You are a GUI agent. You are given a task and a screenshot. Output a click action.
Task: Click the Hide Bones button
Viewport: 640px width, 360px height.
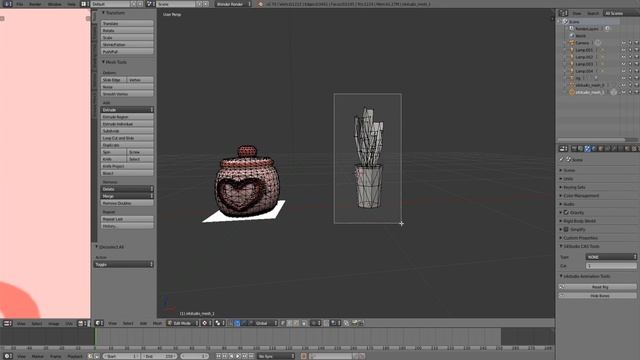598,296
